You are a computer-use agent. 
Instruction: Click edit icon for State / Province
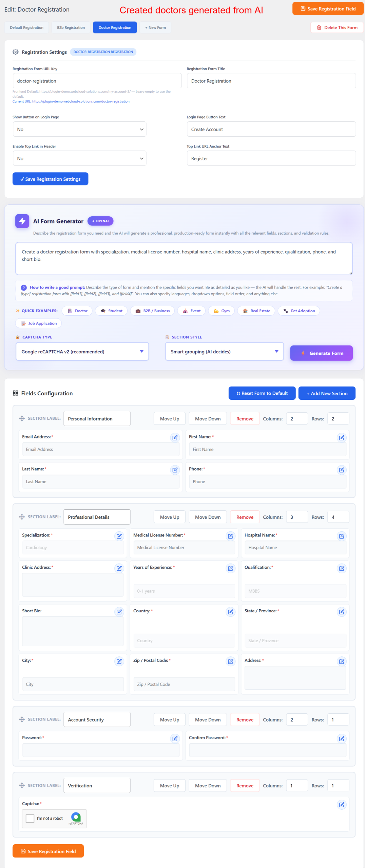342,612
